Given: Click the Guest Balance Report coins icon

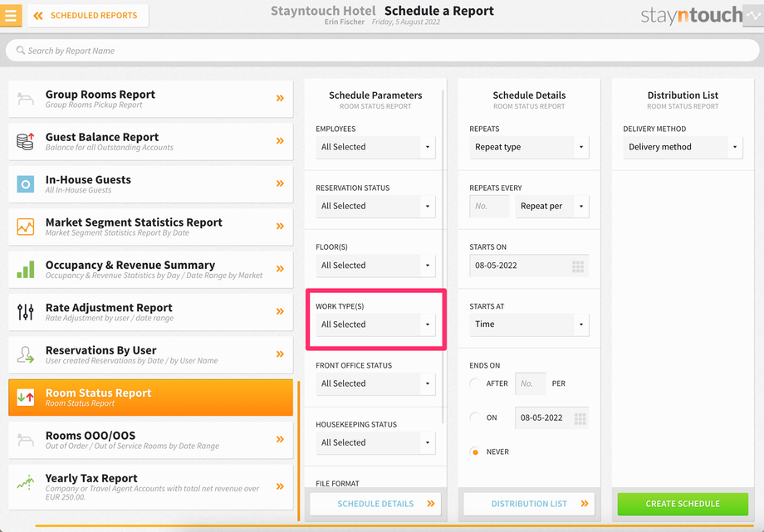Looking at the screenshot, I should pyautogui.click(x=26, y=141).
